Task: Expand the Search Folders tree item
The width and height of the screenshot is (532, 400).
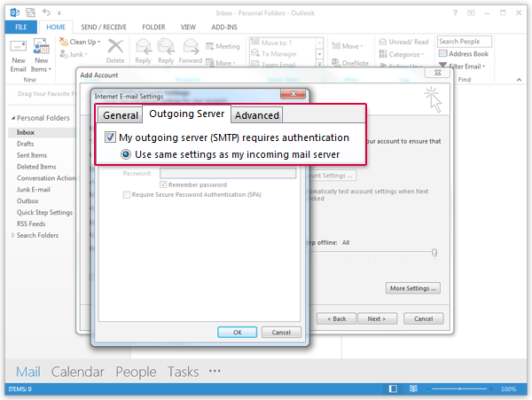Action: pyautogui.click(x=12, y=235)
